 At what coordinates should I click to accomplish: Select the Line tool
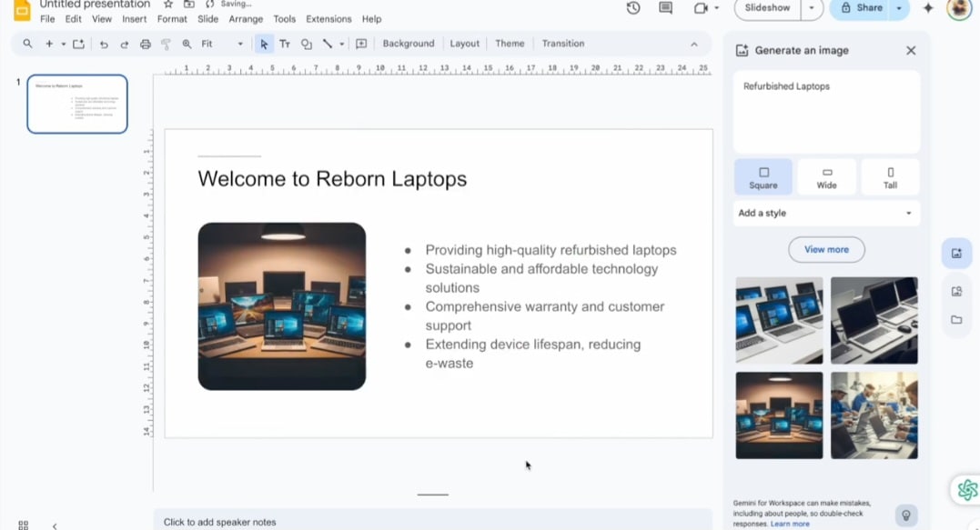tap(327, 44)
